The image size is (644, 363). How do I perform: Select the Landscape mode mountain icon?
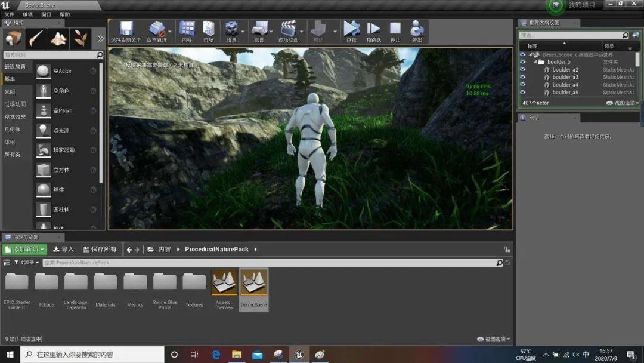[58, 39]
